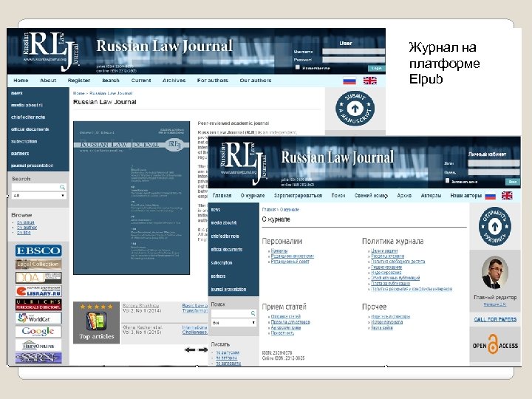Open the 'Все' search scope dropdown
Viewport: 532px width, 399px height.
[x=233, y=323]
